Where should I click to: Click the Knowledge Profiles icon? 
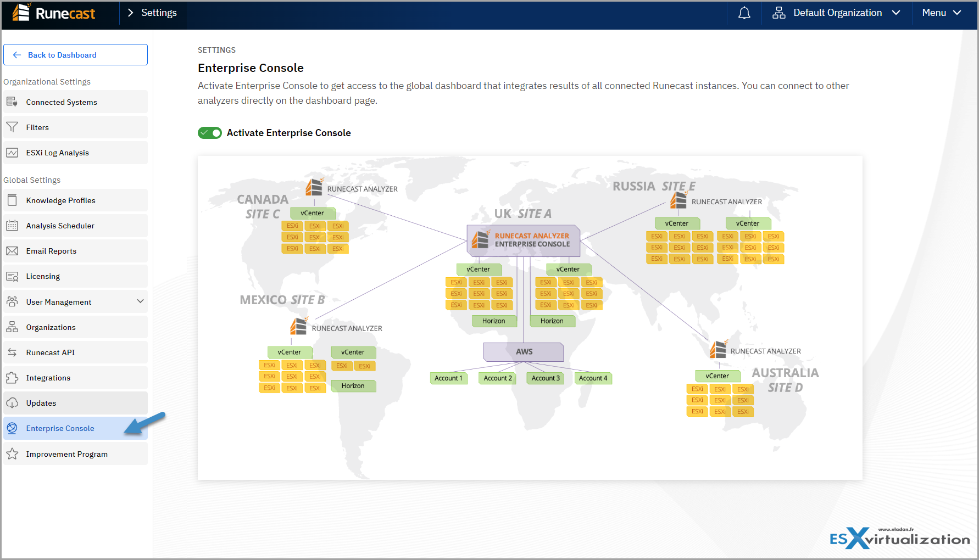[12, 200]
